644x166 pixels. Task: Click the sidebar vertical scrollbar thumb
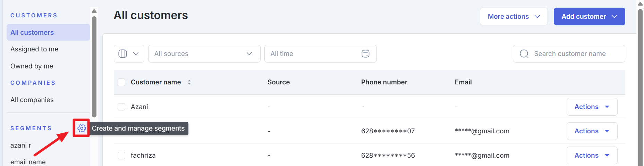coord(94,67)
